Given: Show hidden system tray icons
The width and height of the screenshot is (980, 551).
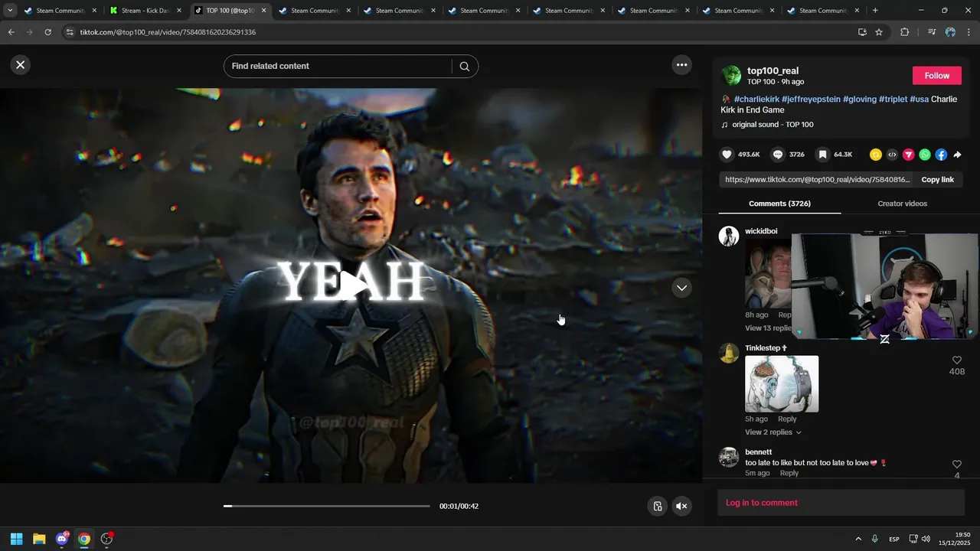Looking at the screenshot, I should pyautogui.click(x=858, y=539).
